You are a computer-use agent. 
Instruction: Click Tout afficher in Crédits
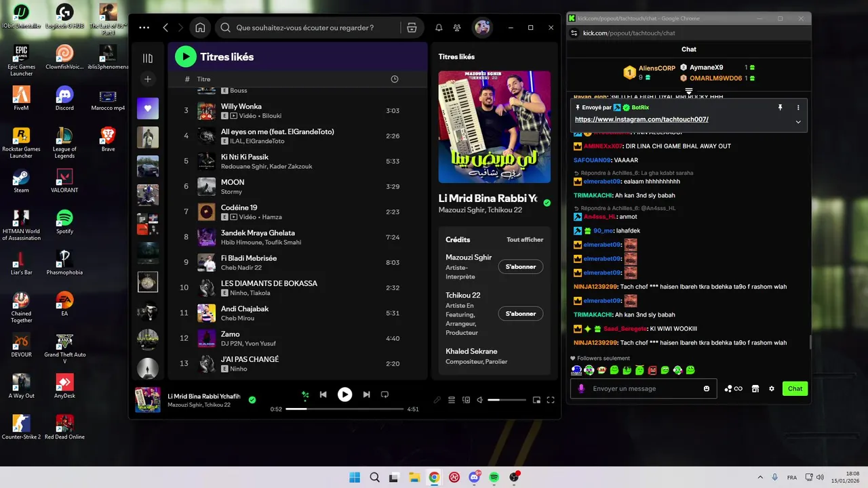click(525, 239)
